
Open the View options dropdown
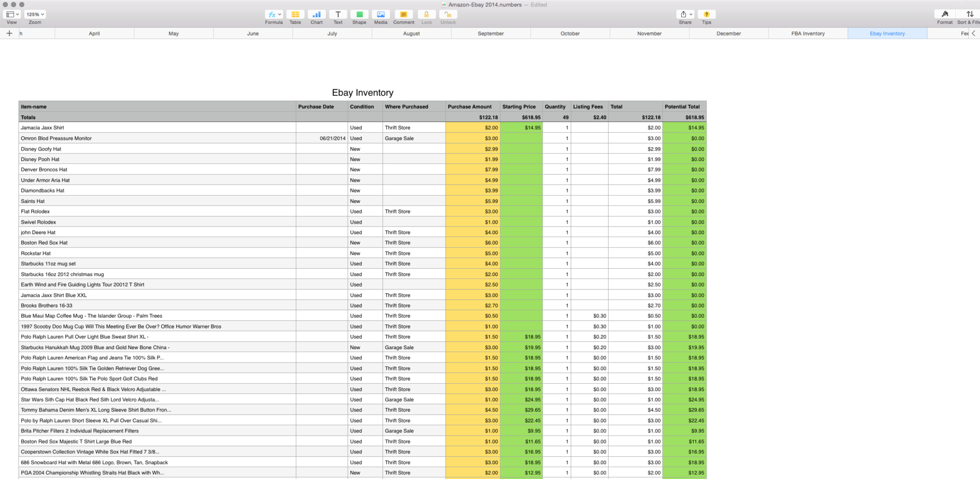pyautogui.click(x=11, y=14)
